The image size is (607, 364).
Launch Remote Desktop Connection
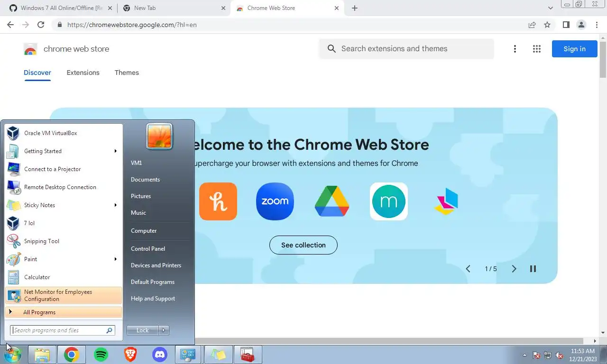(x=64, y=187)
